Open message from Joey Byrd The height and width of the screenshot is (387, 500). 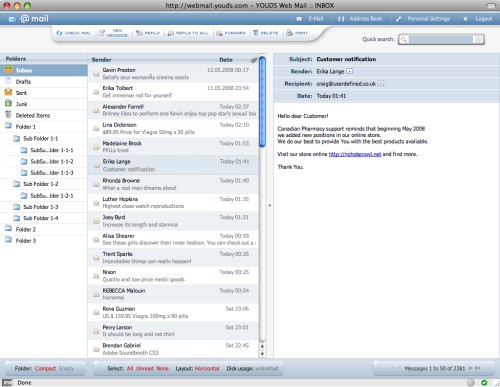(x=173, y=221)
